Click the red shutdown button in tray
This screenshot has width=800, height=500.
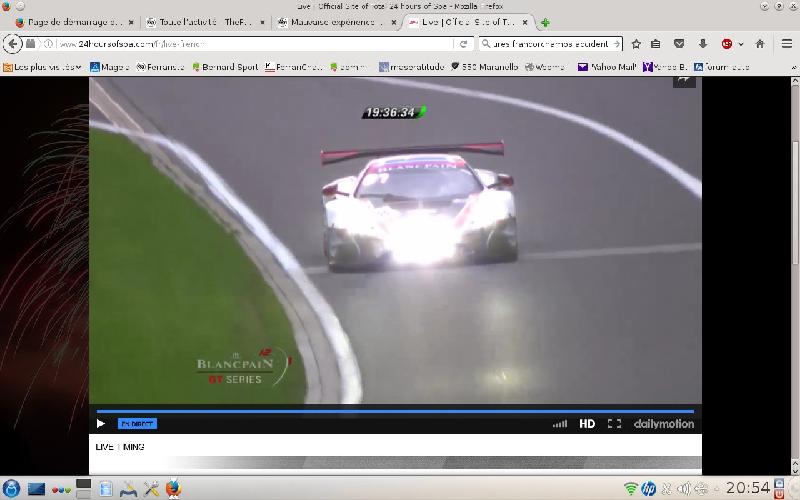pyautogui.click(x=779, y=494)
